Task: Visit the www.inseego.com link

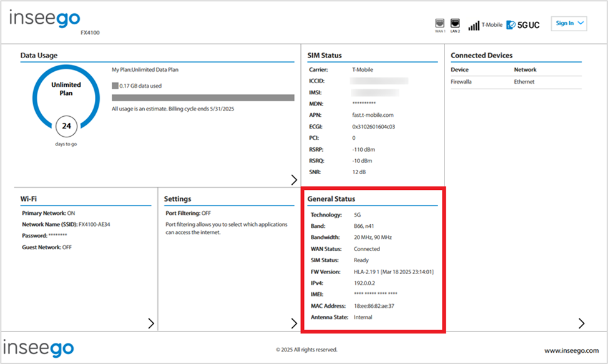Action: click(x=572, y=351)
